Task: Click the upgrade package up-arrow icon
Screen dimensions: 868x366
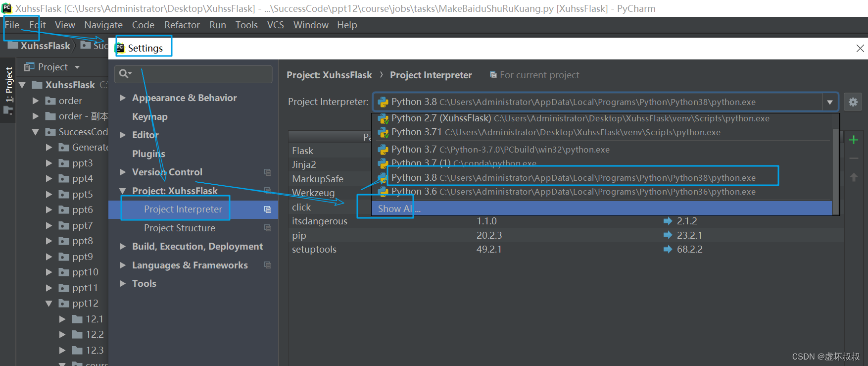Action: click(x=854, y=177)
